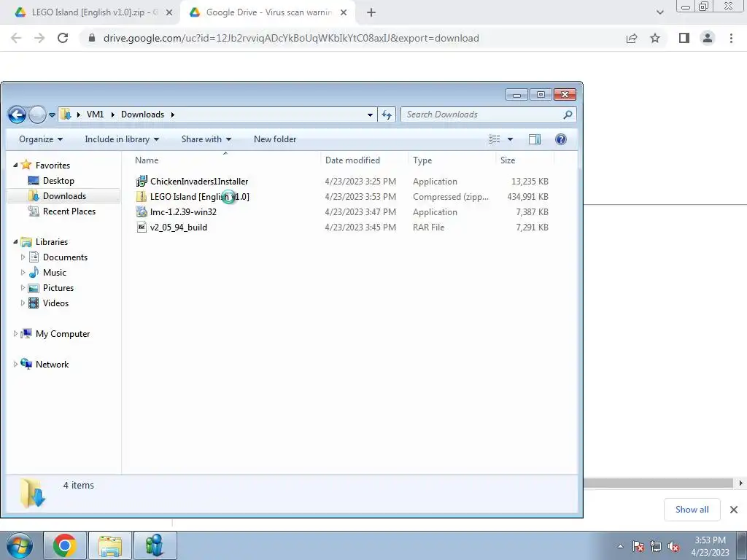
Task: Click the drive.google.com address bar
Action: point(291,38)
